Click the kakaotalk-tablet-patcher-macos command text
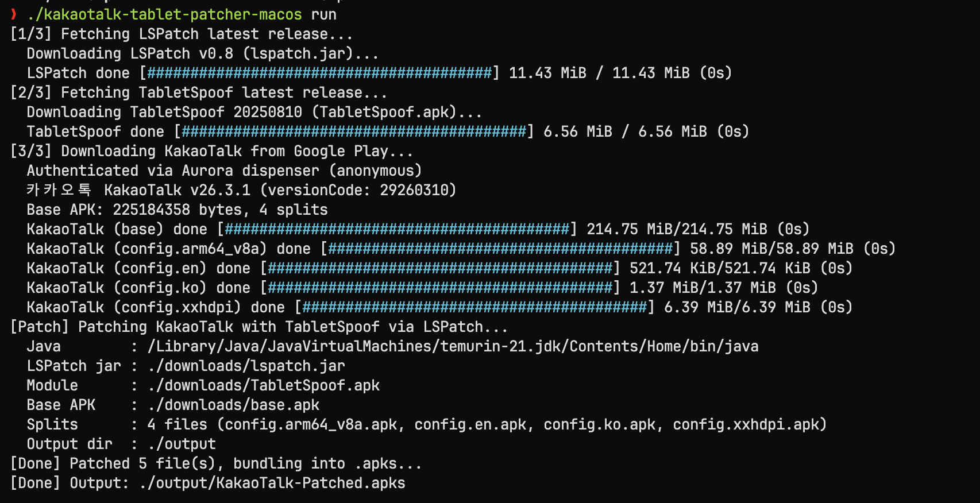The image size is (980, 503). pyautogui.click(x=164, y=14)
